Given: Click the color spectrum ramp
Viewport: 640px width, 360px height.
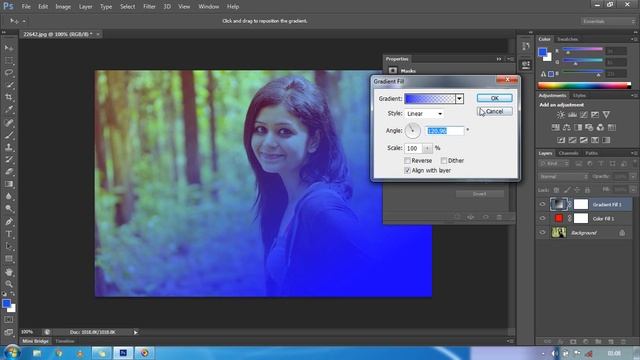Looking at the screenshot, I should pyautogui.click(x=584, y=85).
